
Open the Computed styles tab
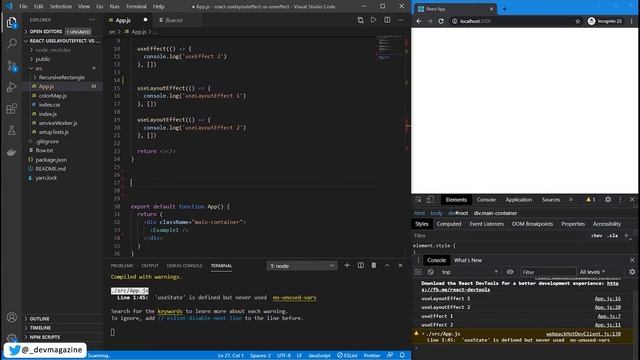click(x=449, y=224)
